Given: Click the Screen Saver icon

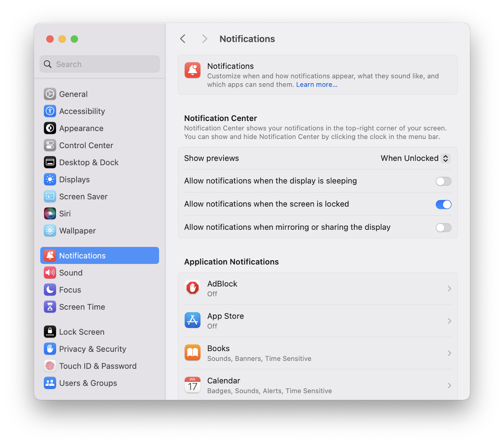Looking at the screenshot, I should [x=50, y=196].
